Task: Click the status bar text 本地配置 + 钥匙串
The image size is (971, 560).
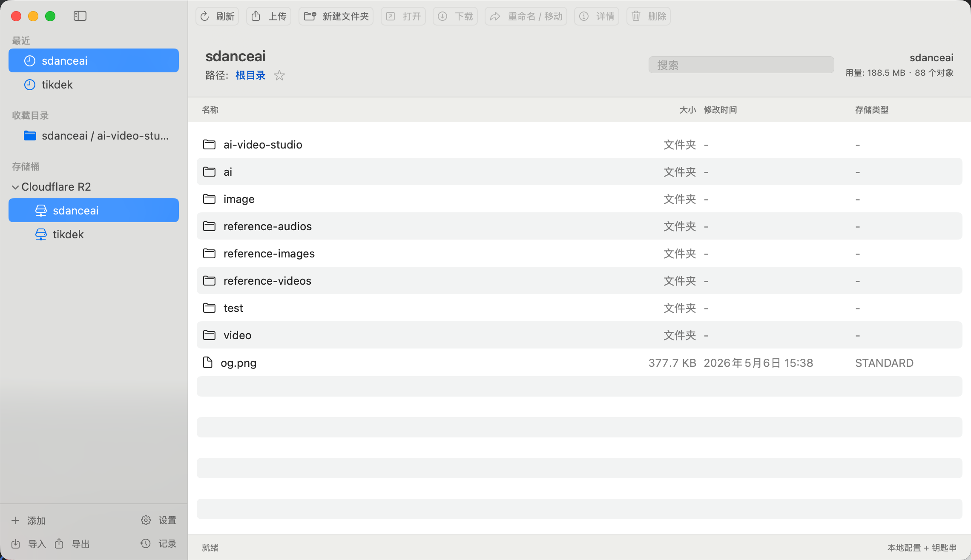Action: tap(922, 548)
